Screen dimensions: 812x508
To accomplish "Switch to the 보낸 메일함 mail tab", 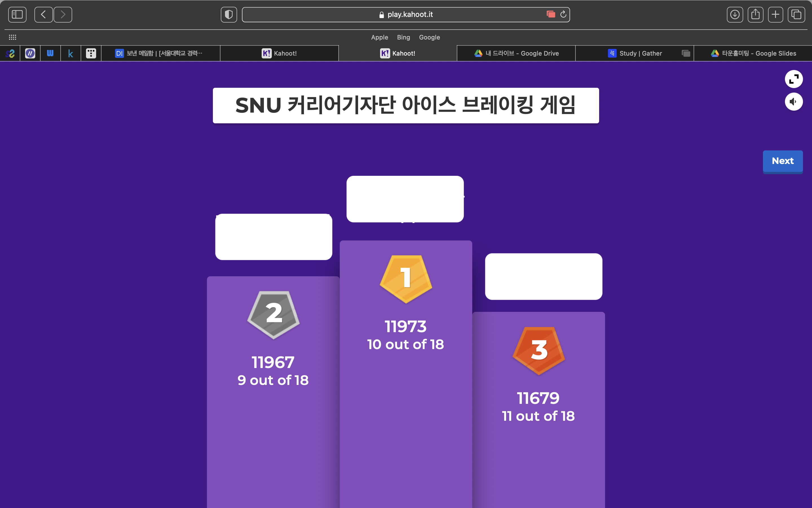I will click(161, 53).
